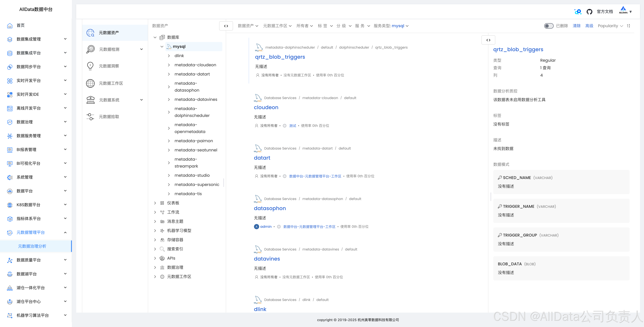The image size is (644, 327).
Task: Click the 高级 advanced search link
Action: (589, 26)
